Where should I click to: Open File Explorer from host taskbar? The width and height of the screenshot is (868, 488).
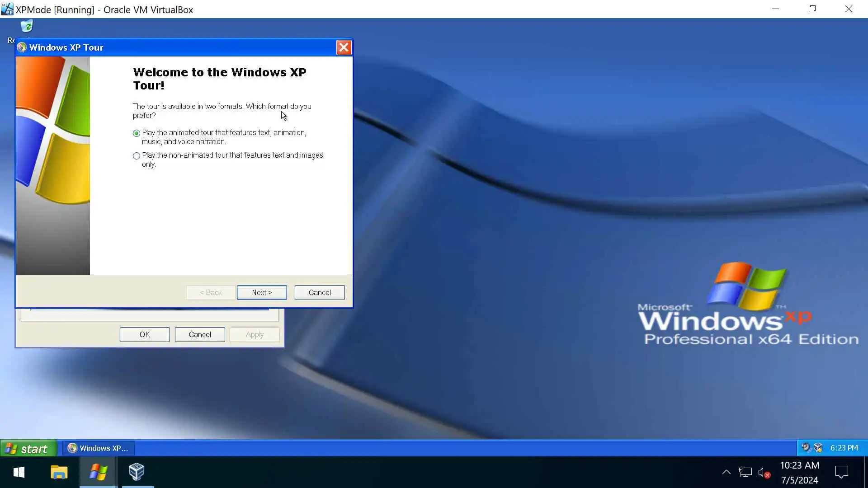(59, 472)
